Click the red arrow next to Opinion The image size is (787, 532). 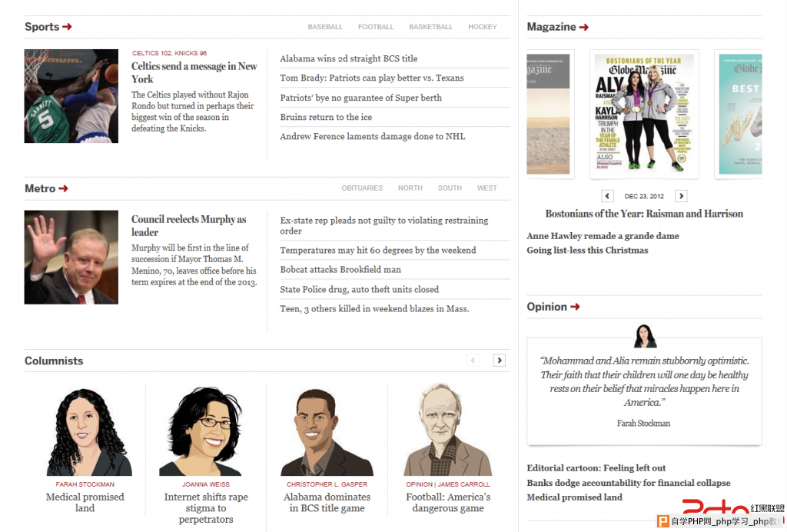tap(575, 307)
